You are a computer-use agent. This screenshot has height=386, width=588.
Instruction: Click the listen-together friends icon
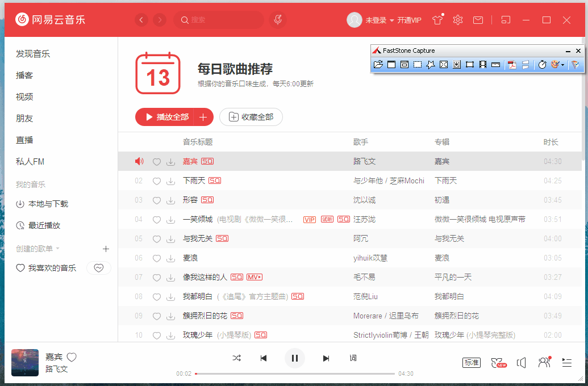pos(544,362)
